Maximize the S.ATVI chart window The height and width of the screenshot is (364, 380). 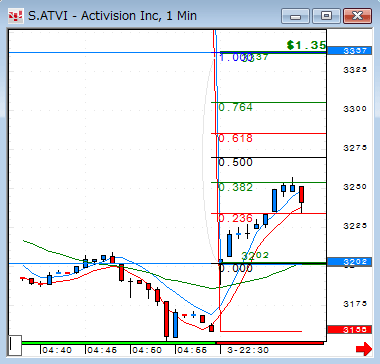coord(326,16)
